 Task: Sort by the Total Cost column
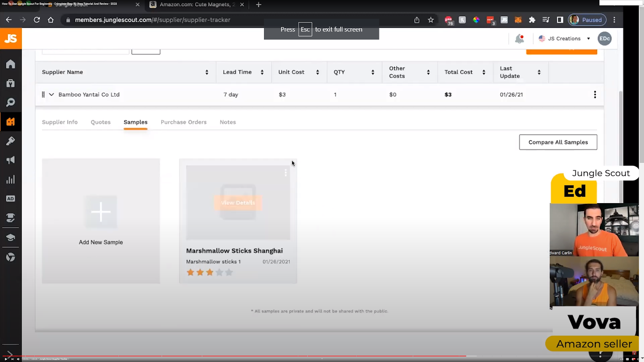pos(484,72)
